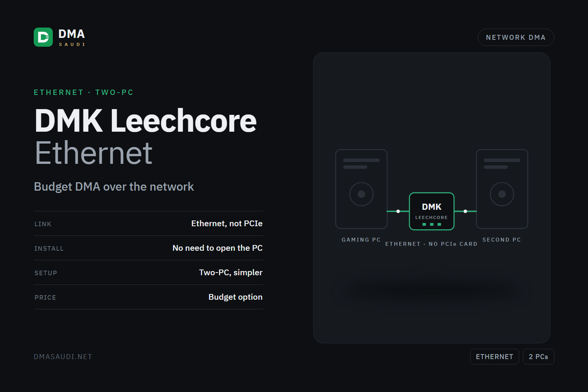Click the SECOND PC caption
Image resolution: width=588 pixels, height=392 pixels.
click(x=501, y=240)
